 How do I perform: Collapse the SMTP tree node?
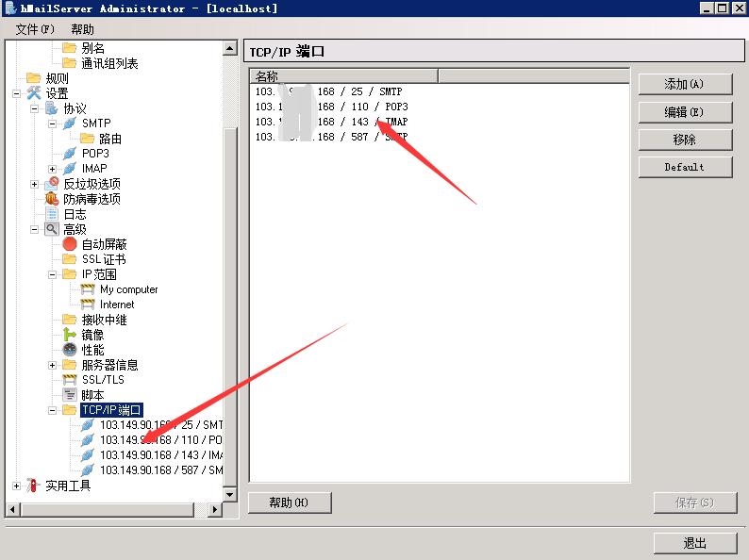coord(53,124)
